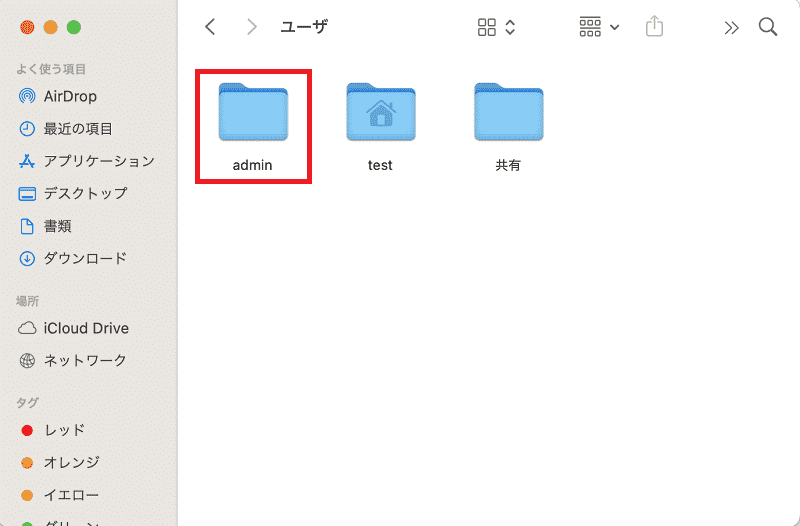The height and width of the screenshot is (526, 800).
Task: Open 書類 in the sidebar
Action: point(45,226)
